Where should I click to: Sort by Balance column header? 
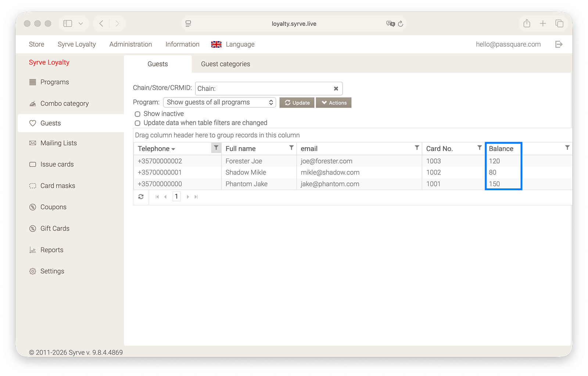pyautogui.click(x=501, y=149)
